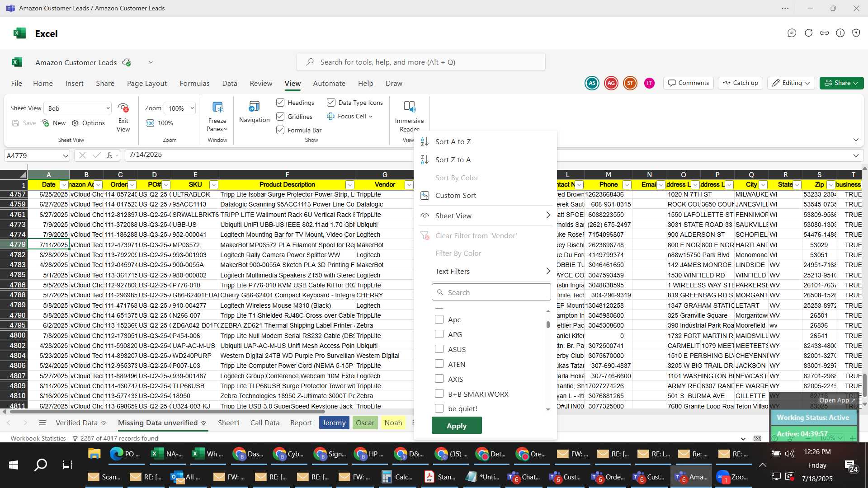Choose Sort Z to A
The width and height of the screenshot is (868, 488).
pyautogui.click(x=453, y=160)
